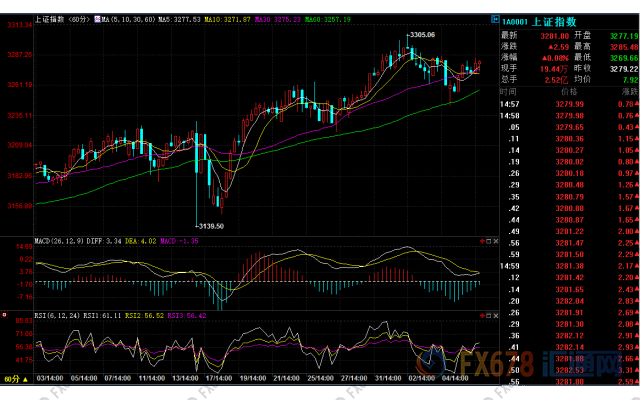Maximize the MACD indicator panel
The height and width of the screenshot is (400, 640).
pos(489,241)
